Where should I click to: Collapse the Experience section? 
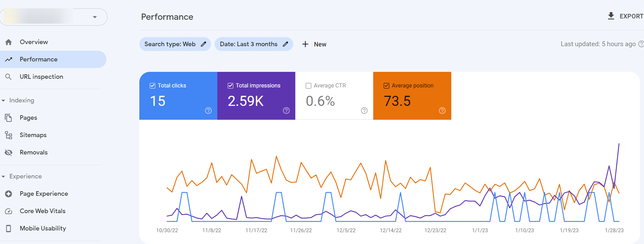(3, 177)
